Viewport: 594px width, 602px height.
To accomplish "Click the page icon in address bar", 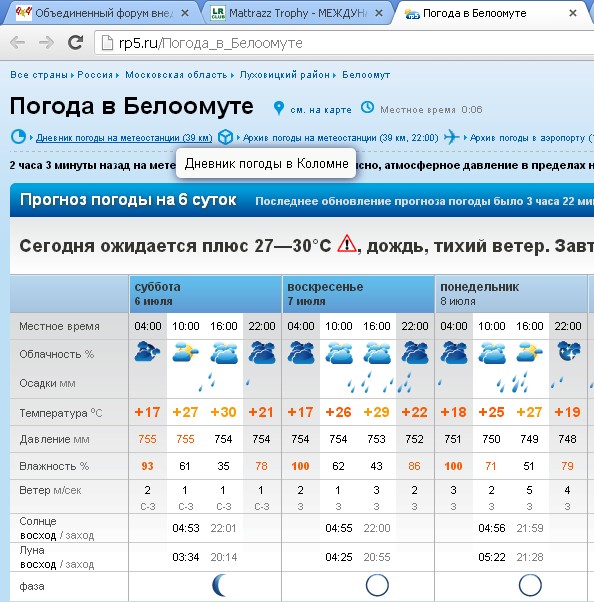I will [x=107, y=43].
